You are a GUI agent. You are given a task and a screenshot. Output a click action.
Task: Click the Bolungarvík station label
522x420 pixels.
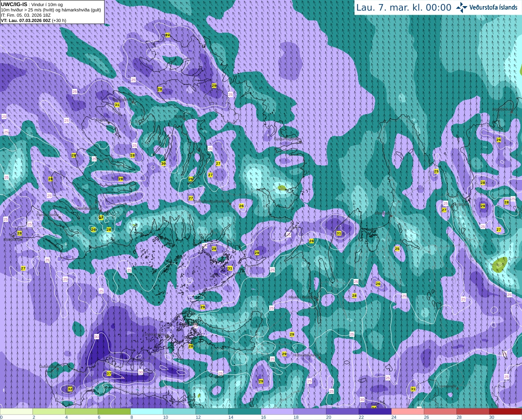pyautogui.click(x=122, y=99)
